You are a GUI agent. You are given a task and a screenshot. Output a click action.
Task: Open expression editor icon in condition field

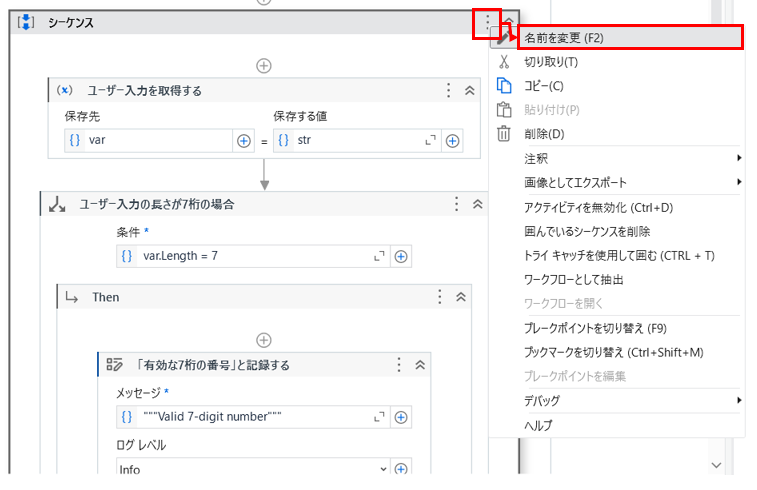point(379,256)
